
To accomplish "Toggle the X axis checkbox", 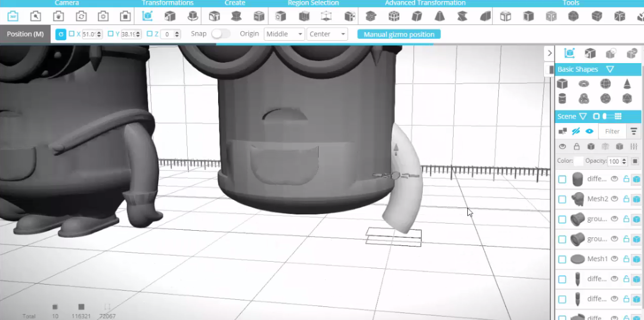I will [72, 34].
